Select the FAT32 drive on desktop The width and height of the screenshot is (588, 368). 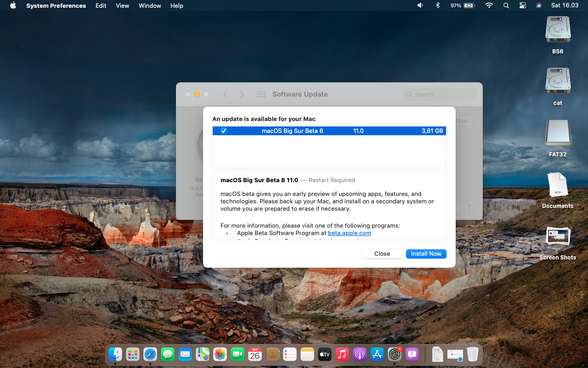pos(558,138)
